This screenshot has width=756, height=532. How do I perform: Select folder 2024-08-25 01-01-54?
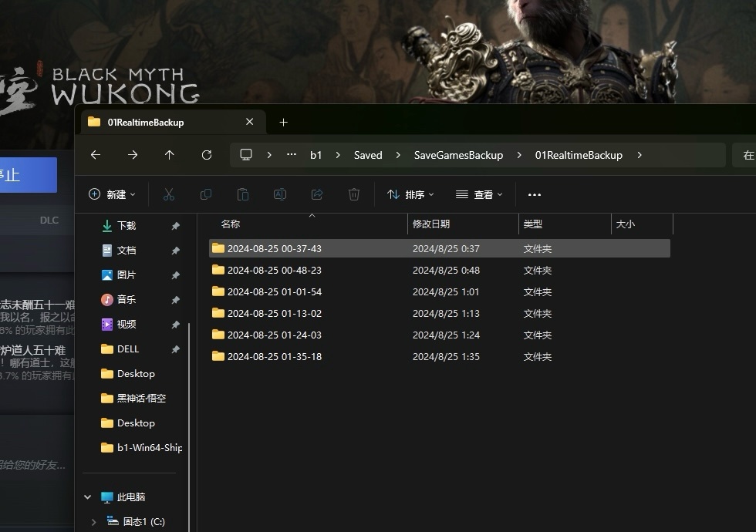439,291
